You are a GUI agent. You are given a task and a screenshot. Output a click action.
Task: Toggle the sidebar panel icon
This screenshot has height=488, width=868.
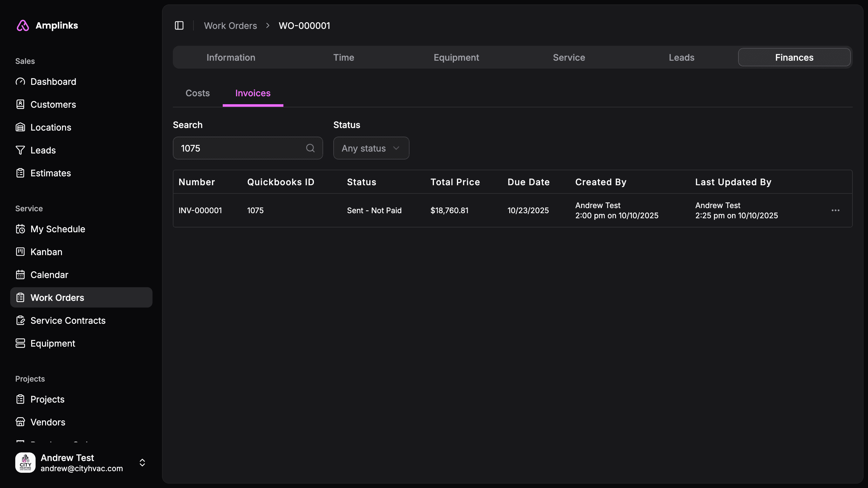click(x=179, y=26)
